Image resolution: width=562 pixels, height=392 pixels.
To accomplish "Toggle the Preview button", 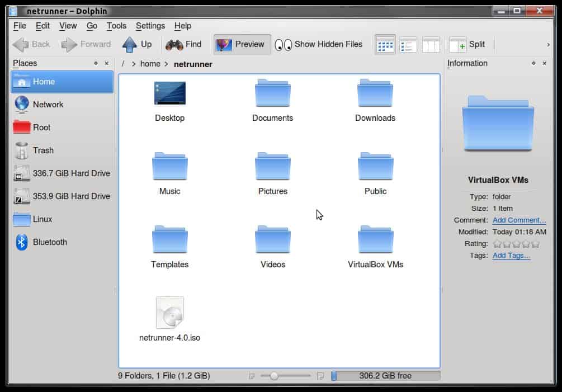I will coord(242,44).
